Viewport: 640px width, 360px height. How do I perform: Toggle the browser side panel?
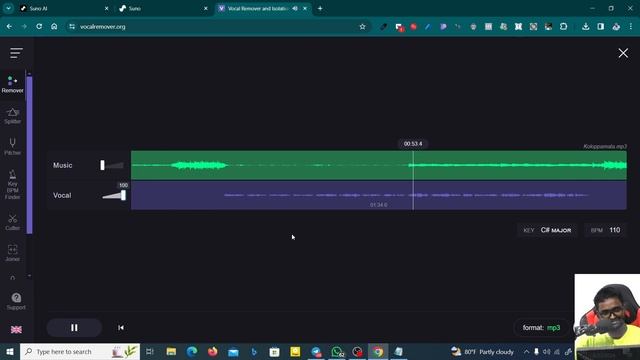point(600,27)
